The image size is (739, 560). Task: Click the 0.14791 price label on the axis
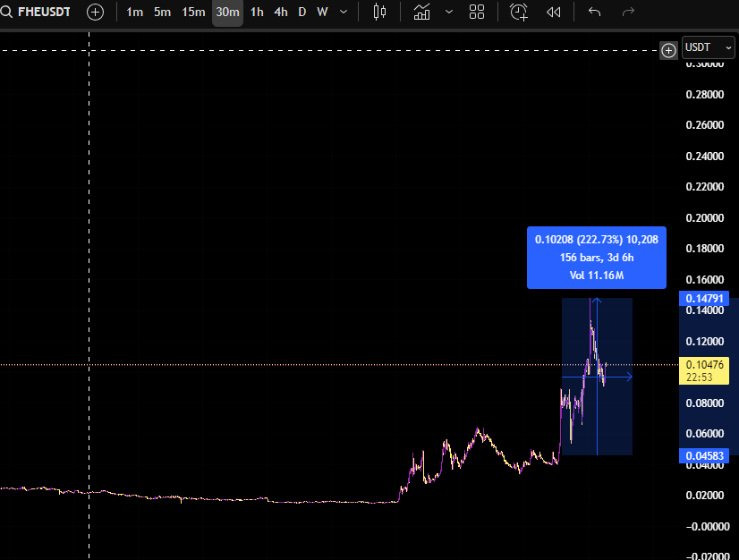(704, 299)
